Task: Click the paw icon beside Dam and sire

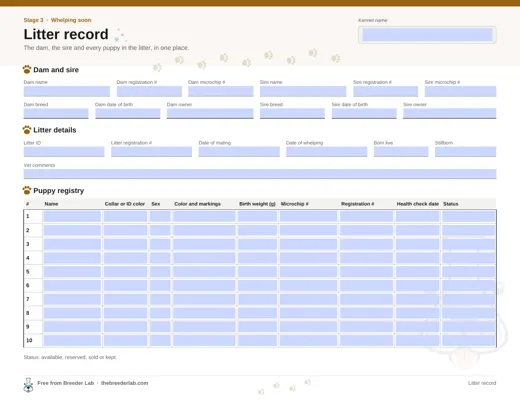Action: [27, 69]
